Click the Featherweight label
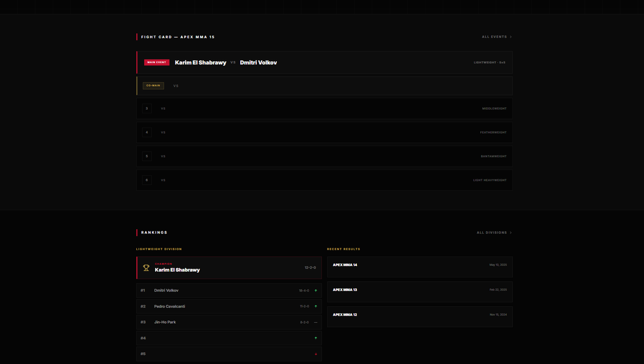Screen dimensions: 644x364 493,132
